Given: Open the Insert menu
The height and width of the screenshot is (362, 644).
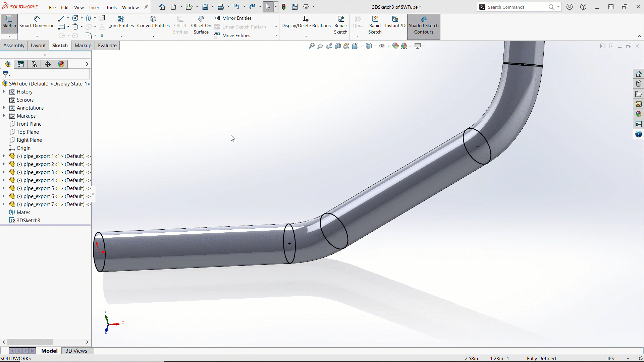Looking at the screenshot, I should [95, 7].
